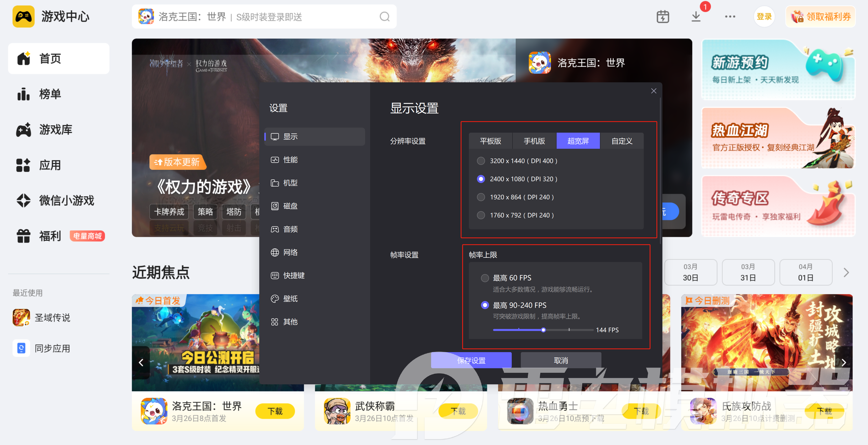Click 取消 button
The width and height of the screenshot is (868, 445).
[x=561, y=360]
